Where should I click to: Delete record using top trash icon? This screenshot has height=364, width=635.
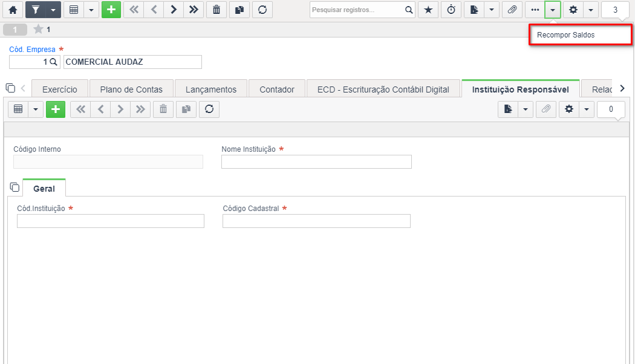pos(217,10)
